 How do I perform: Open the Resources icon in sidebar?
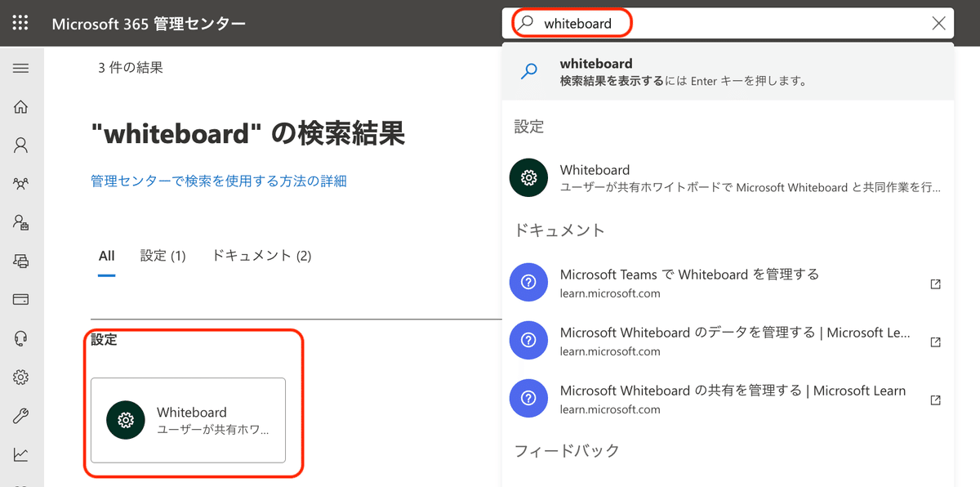point(21,261)
